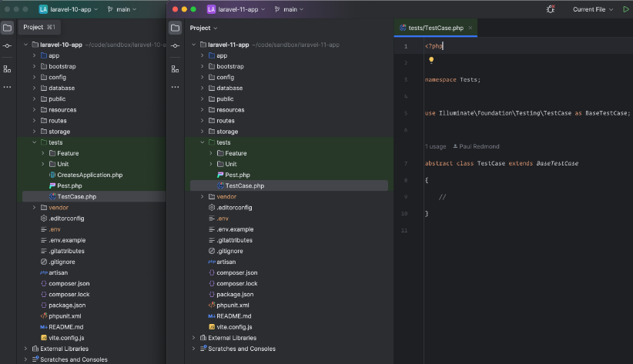Viewport: 633px width, 364px height.
Task: Click artisan php icon in laravel-10-app tree
Action: (44, 272)
